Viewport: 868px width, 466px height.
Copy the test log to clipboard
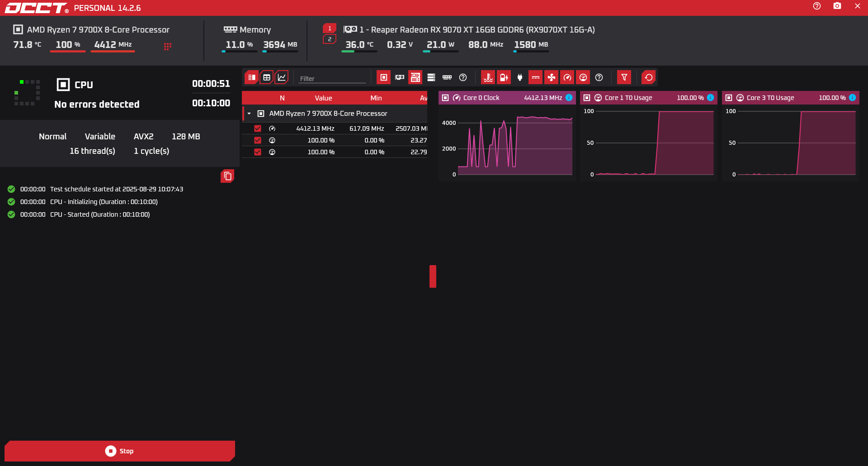pos(227,176)
